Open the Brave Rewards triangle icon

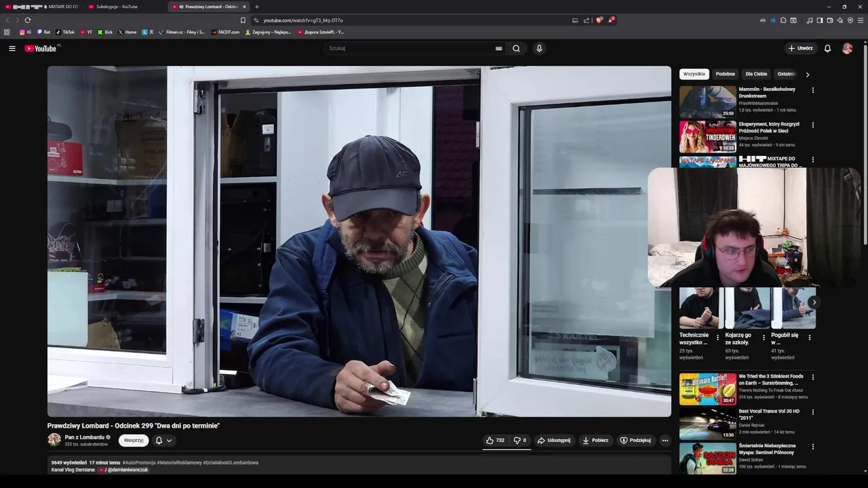(611, 20)
